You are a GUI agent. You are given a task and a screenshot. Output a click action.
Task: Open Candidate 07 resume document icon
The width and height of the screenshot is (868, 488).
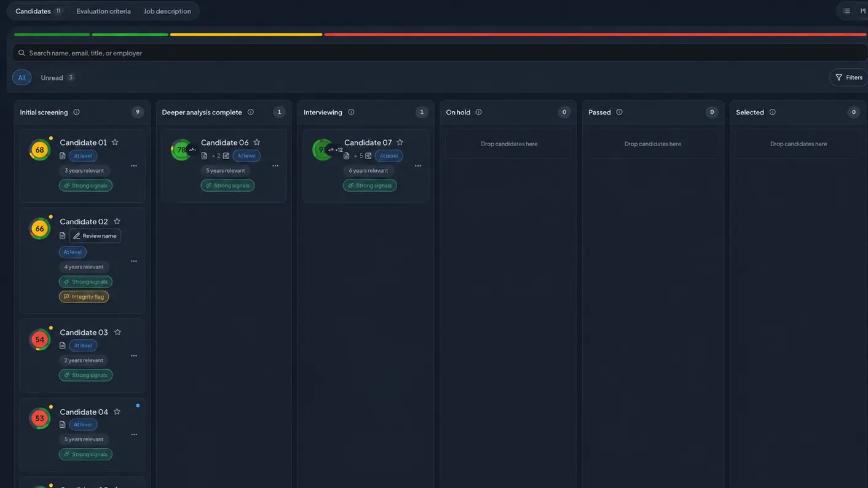point(347,155)
